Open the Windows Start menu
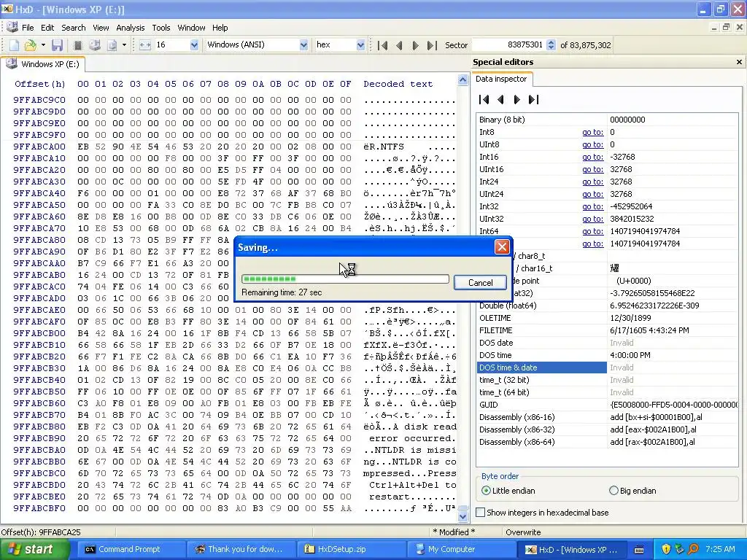The image size is (747, 560). coord(34,550)
